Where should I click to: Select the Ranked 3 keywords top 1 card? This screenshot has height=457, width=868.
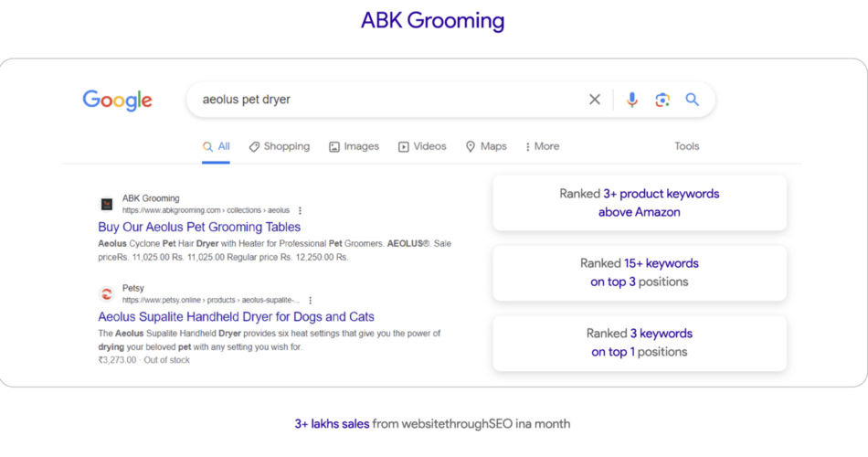tap(640, 343)
